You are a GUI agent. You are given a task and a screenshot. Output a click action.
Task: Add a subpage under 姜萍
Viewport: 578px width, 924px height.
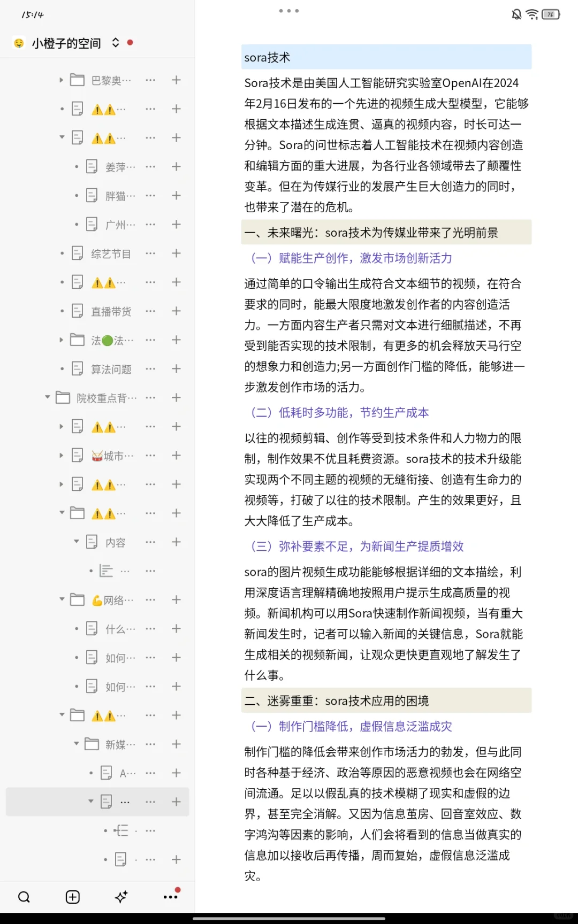pos(176,167)
